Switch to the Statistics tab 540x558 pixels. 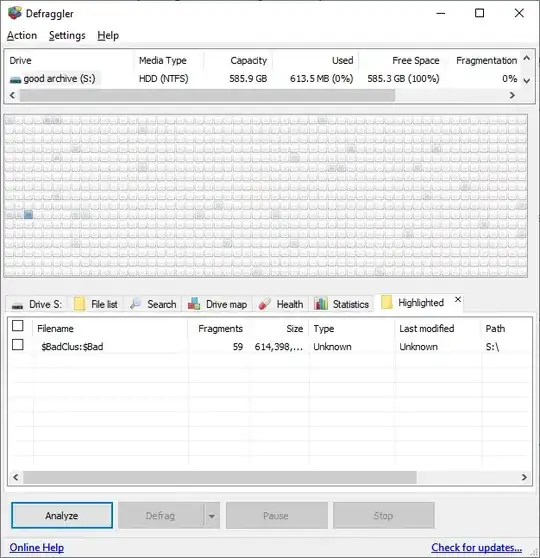tap(342, 304)
